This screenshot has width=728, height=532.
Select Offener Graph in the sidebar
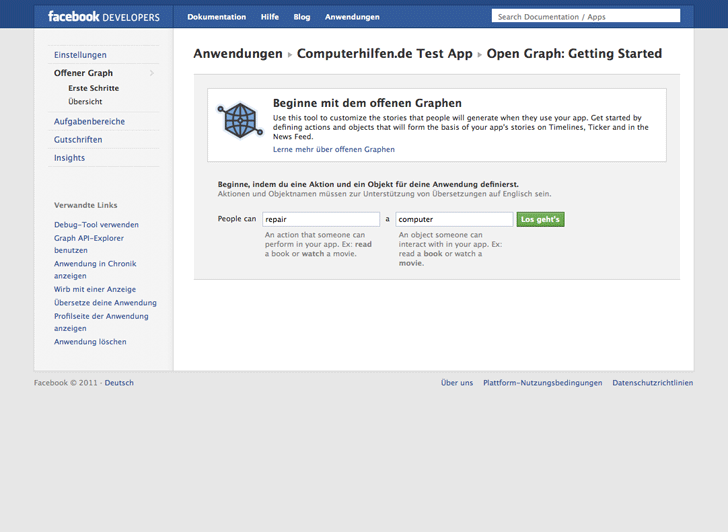tap(83, 73)
